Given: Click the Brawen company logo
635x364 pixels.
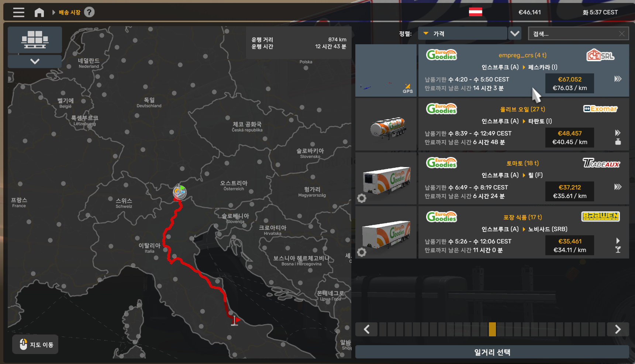Looking at the screenshot, I should point(600,216).
